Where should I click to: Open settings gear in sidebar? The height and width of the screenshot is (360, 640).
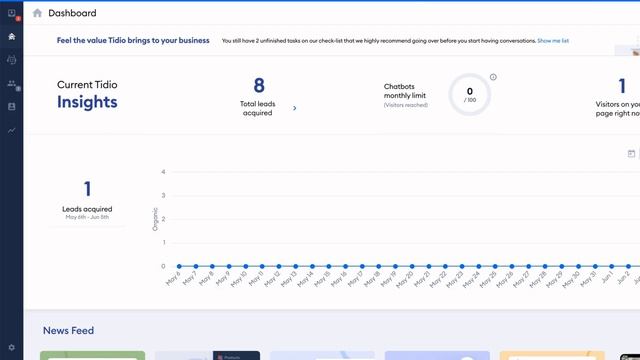[x=12, y=347]
